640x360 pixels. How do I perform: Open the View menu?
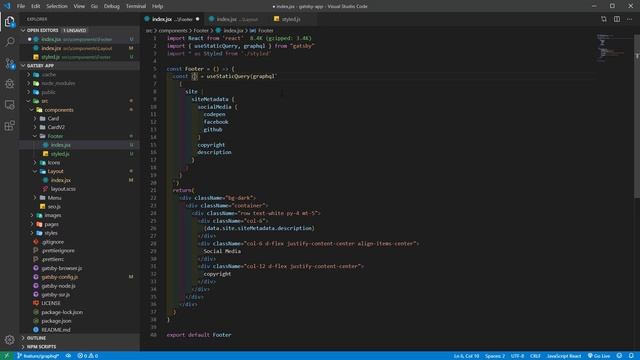point(79,6)
